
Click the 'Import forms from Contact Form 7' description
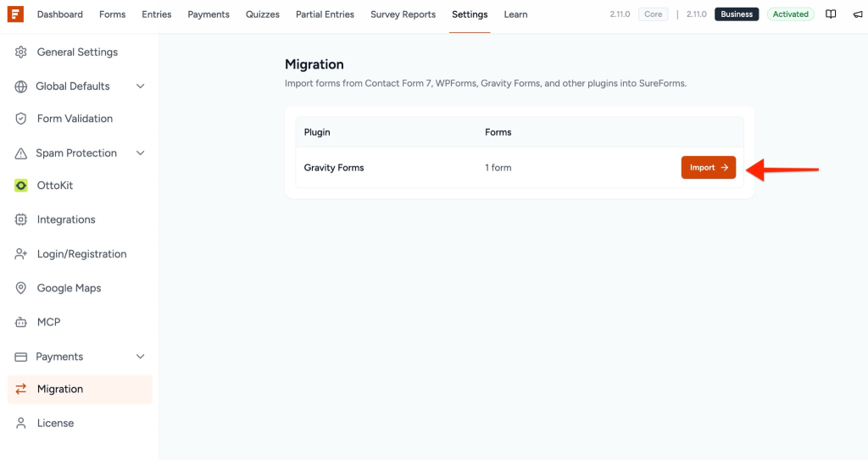pyautogui.click(x=486, y=84)
